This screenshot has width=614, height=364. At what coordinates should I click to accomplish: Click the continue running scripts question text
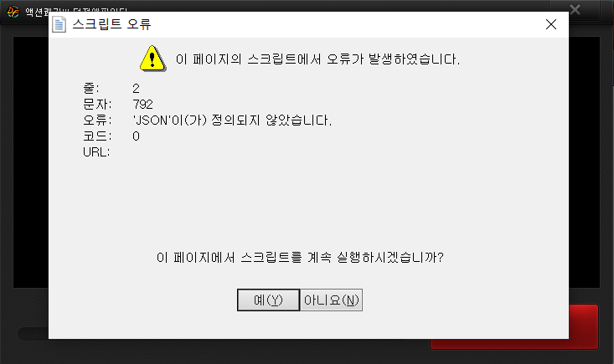click(x=300, y=257)
